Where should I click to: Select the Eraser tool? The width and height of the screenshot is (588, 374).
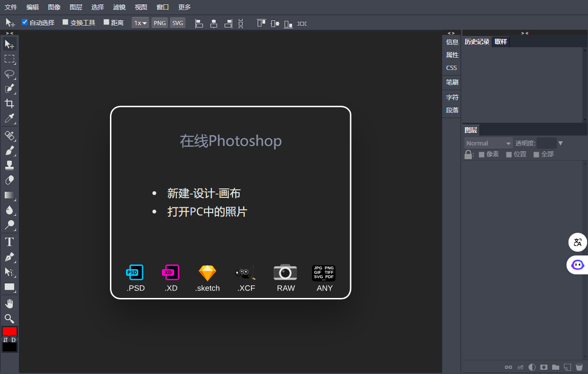9,180
